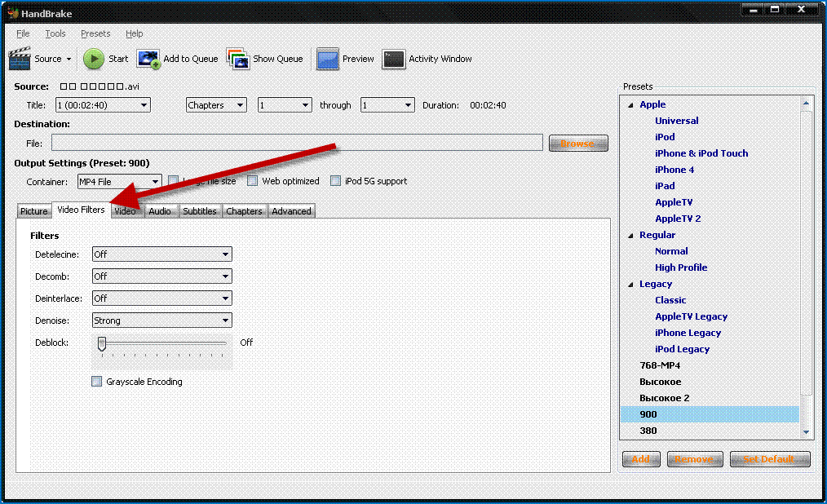827x504 pixels.
Task: Select the iPhone & iPod Touch preset
Action: pyautogui.click(x=701, y=153)
